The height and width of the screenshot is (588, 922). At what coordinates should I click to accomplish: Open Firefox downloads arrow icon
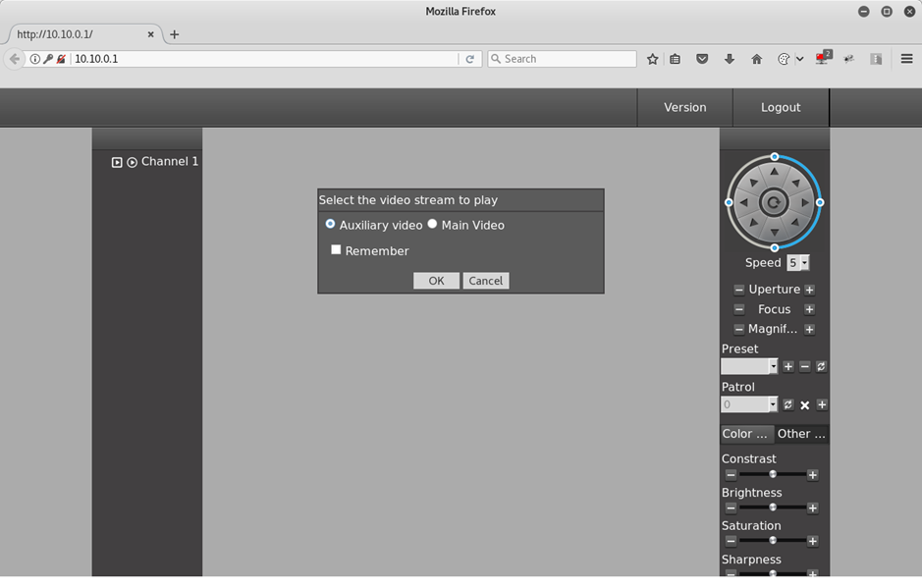tap(730, 59)
